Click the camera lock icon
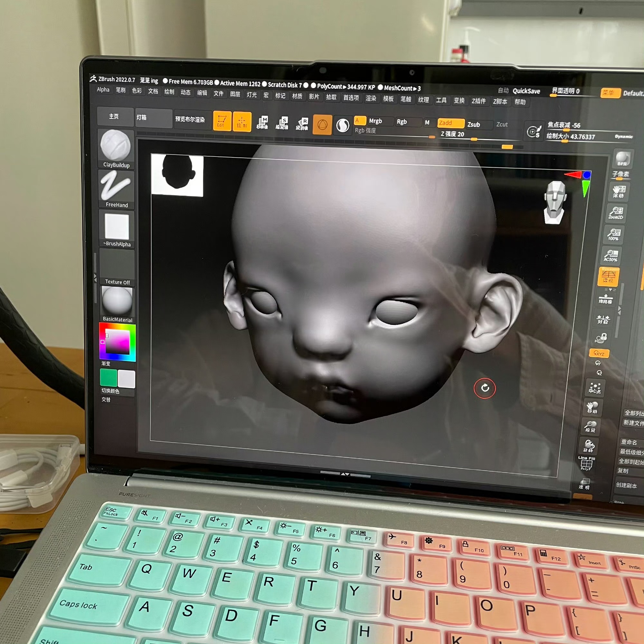 [x=601, y=338]
